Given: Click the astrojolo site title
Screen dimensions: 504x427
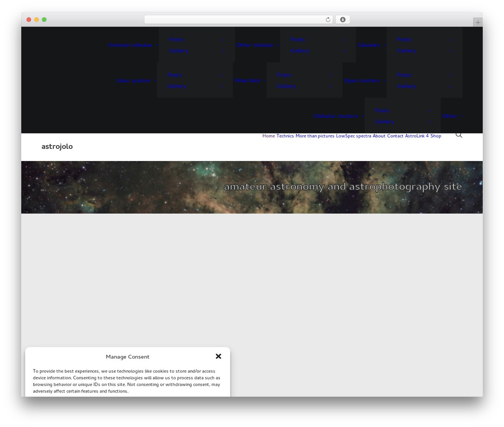Looking at the screenshot, I should tap(57, 147).
